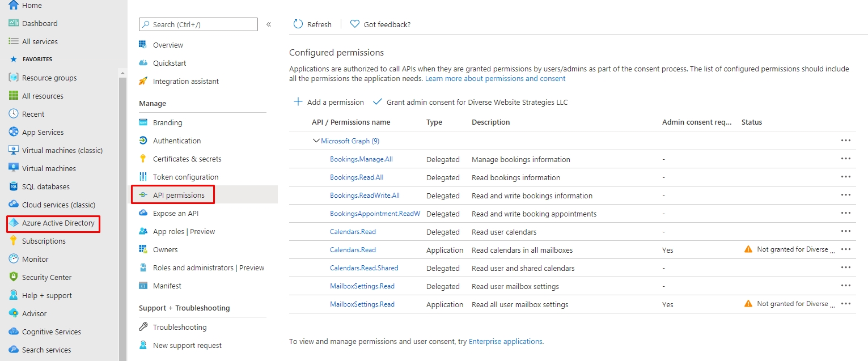The image size is (868, 361).
Task: Select New support request
Action: [187, 345]
